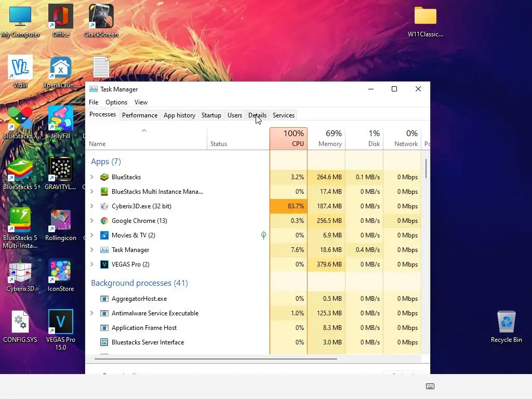Select the CONFIG.SYS file on desktop
Screen dimensions: 532x399
pyautogui.click(x=20, y=326)
